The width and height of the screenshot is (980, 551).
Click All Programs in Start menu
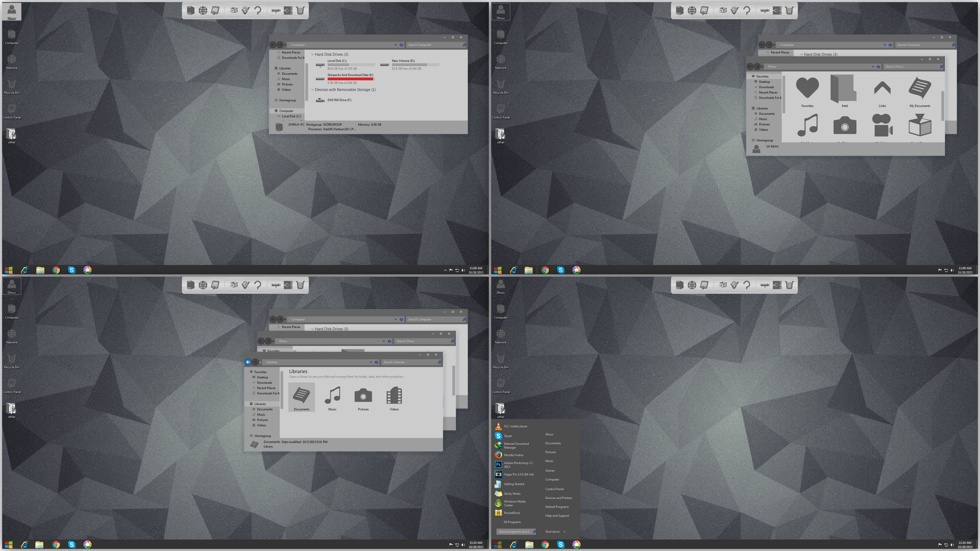(x=512, y=522)
